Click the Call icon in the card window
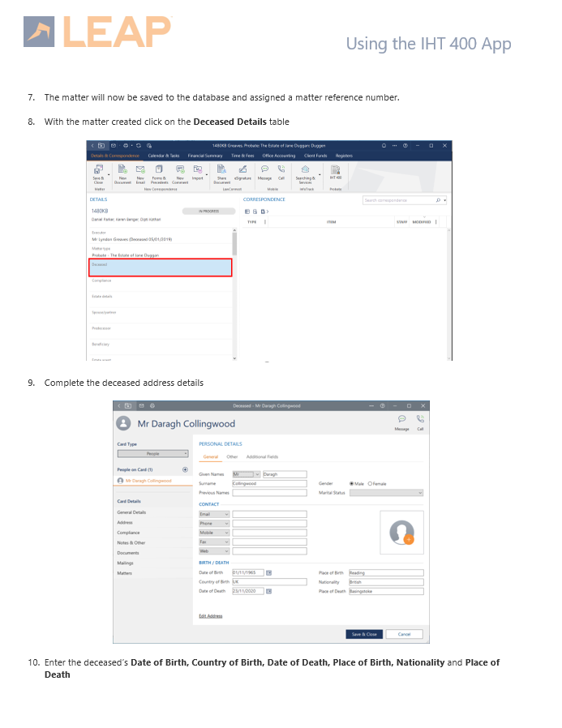Screen dimensions: 562x728 pos(420,421)
